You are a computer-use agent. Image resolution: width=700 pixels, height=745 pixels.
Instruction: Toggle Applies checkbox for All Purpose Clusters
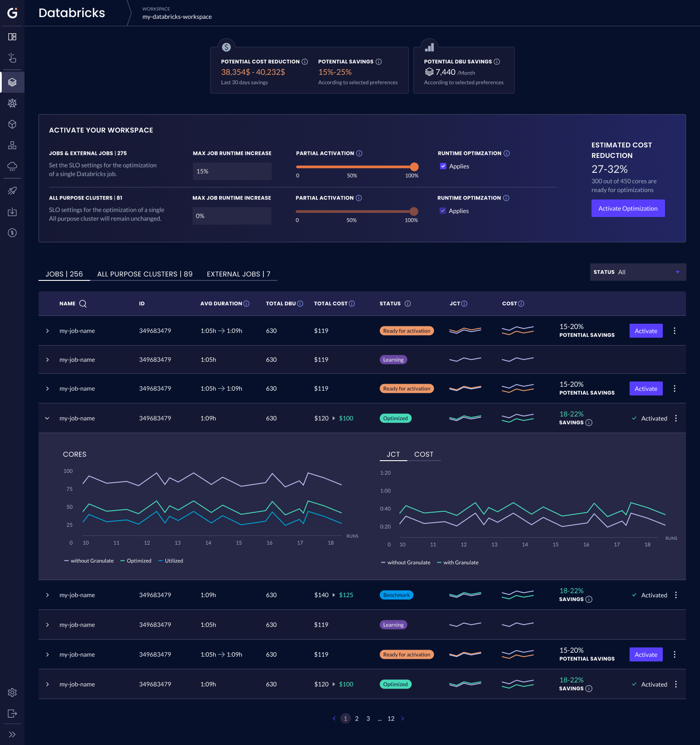pyautogui.click(x=443, y=211)
